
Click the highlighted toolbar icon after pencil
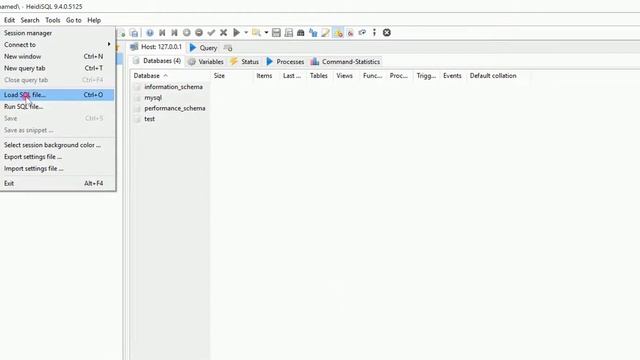click(x=338, y=33)
